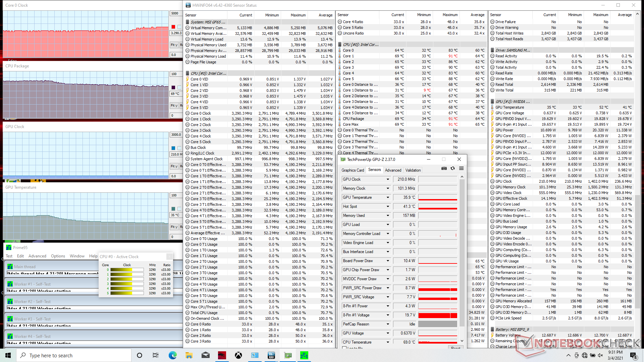Image resolution: width=644 pixels, height=362 pixels.
Task: Open the Validation tab in GPU-Z
Action: pyautogui.click(x=413, y=170)
